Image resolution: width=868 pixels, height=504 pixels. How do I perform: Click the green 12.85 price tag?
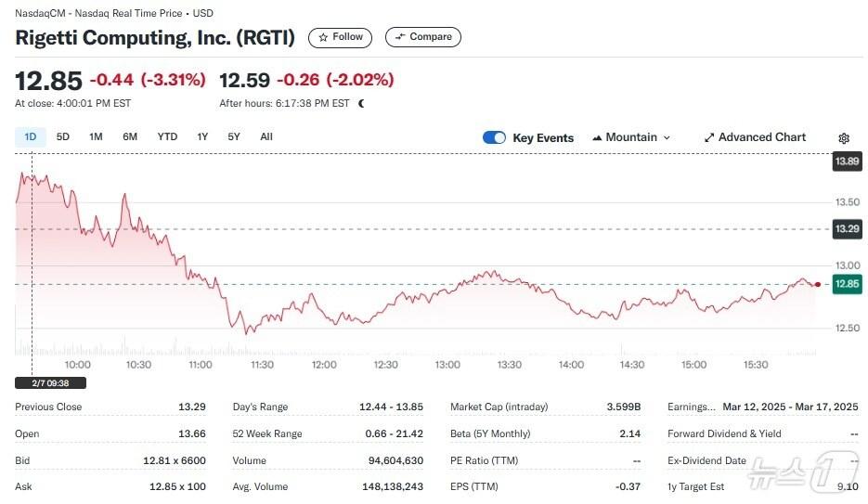point(847,284)
